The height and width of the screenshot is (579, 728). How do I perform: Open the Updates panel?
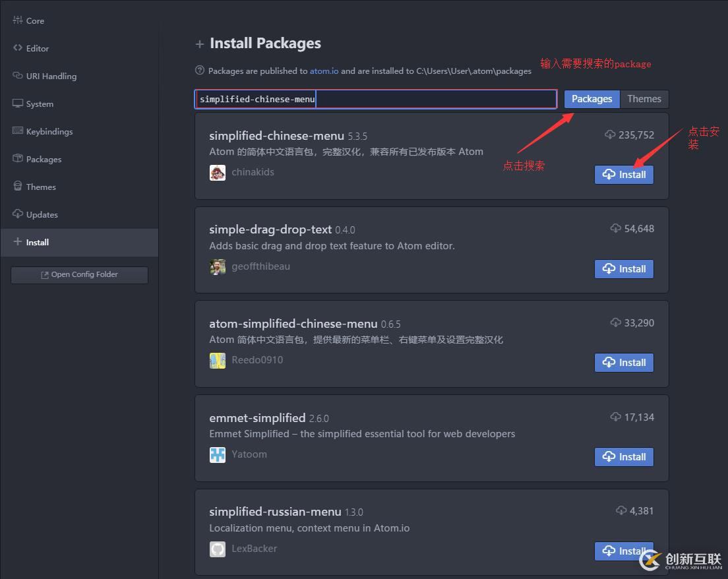tap(42, 214)
